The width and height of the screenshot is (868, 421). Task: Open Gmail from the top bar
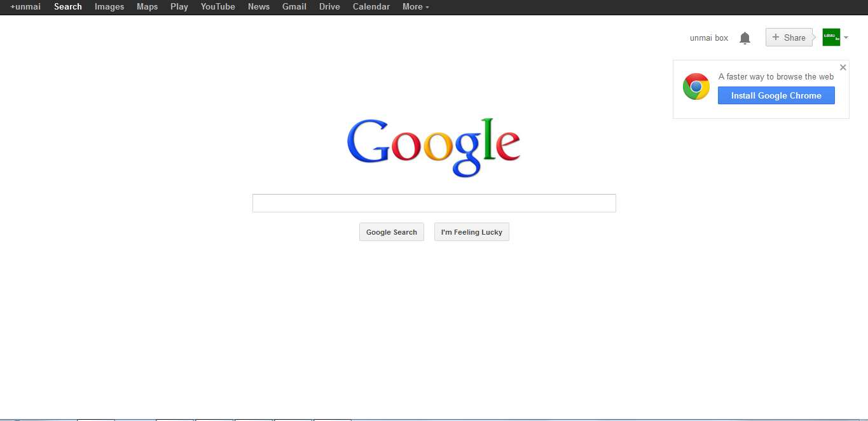(x=294, y=6)
